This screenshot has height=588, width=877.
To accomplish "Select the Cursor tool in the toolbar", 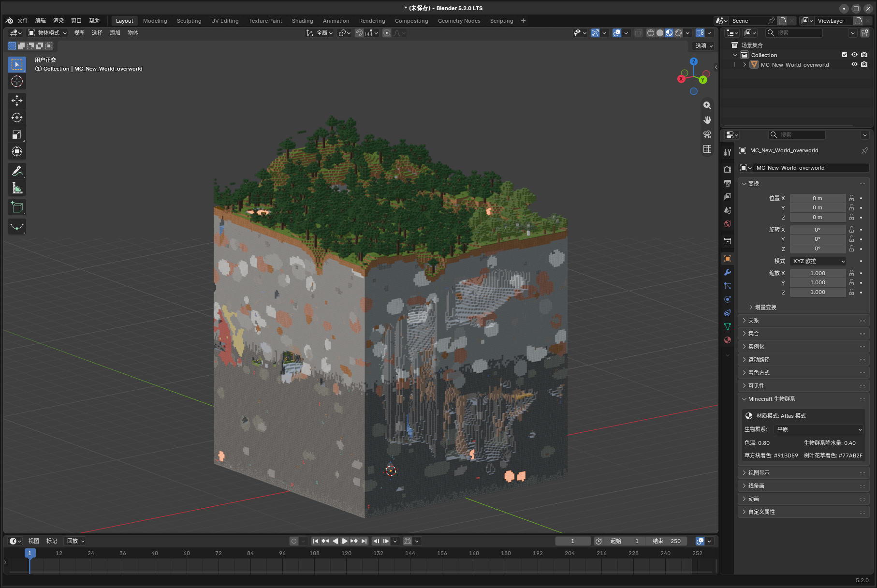I will click(x=17, y=81).
